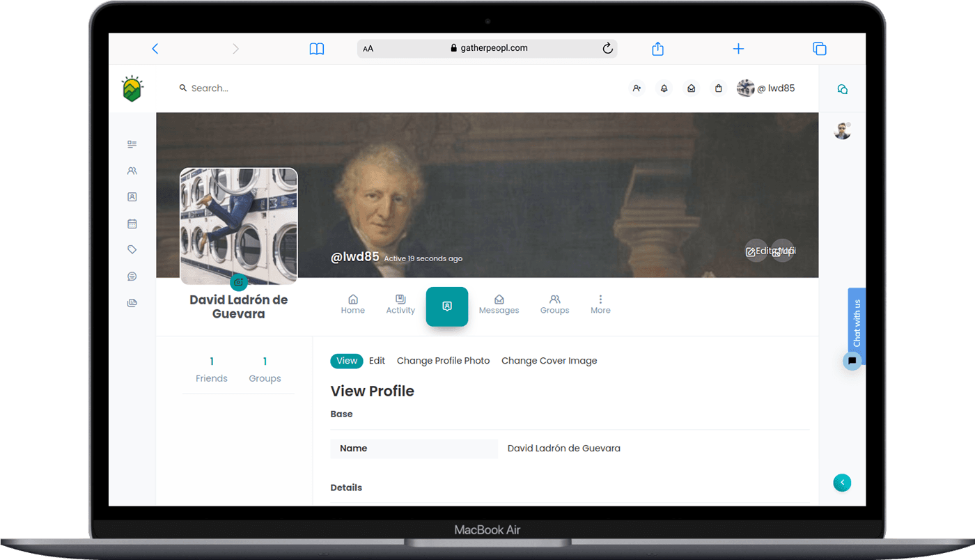Open the round chat bubble button
This screenshot has height=560, width=975.
coord(852,361)
